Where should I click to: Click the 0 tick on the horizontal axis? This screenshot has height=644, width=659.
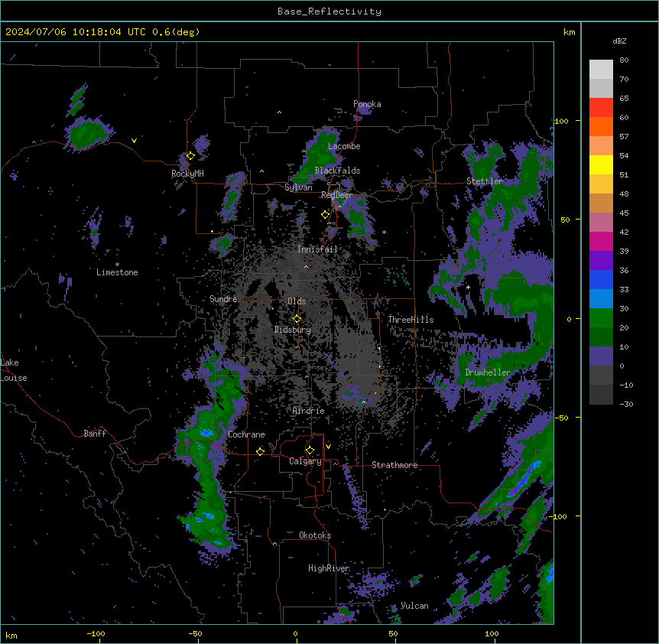point(295,633)
